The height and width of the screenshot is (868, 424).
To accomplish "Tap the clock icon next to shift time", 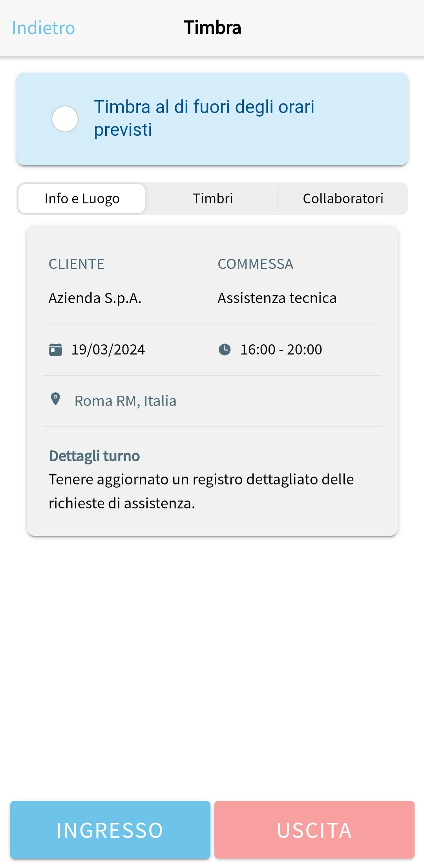I will [225, 349].
